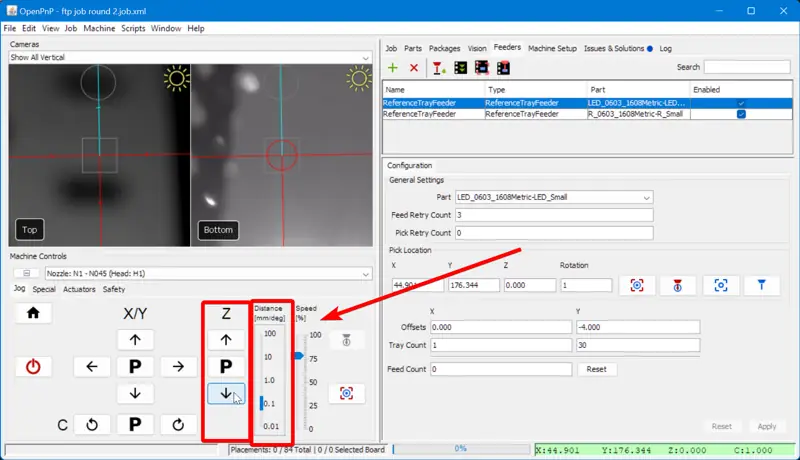This screenshot has height=460, width=800.
Task: Click the green plus add feeder icon
Action: (x=393, y=68)
